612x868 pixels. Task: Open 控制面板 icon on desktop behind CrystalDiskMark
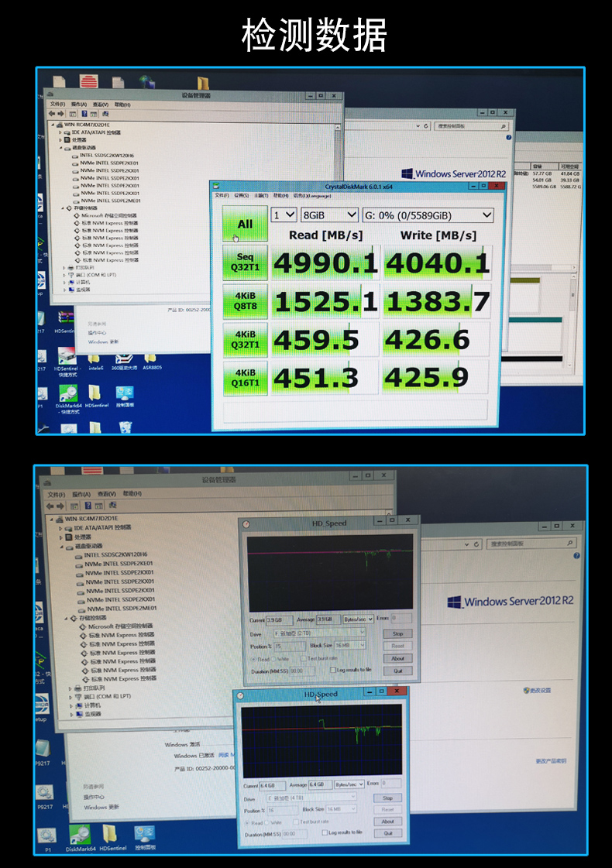tap(125, 396)
